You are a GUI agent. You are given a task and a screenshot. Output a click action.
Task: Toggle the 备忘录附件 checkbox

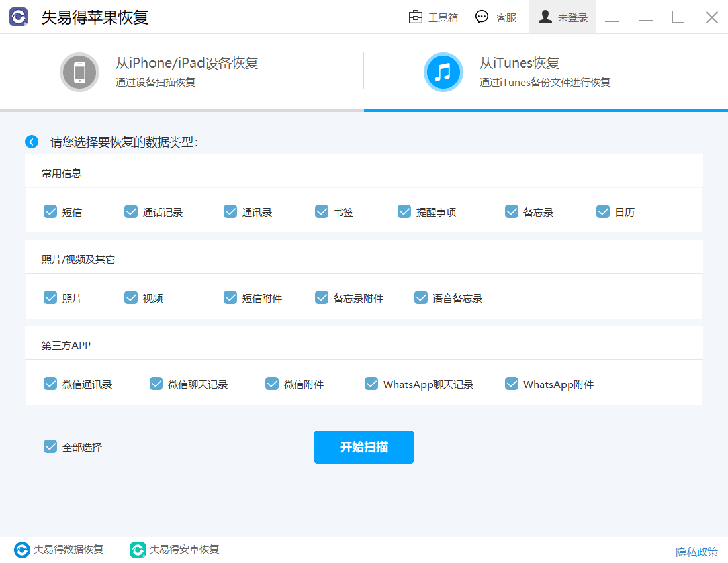322,297
